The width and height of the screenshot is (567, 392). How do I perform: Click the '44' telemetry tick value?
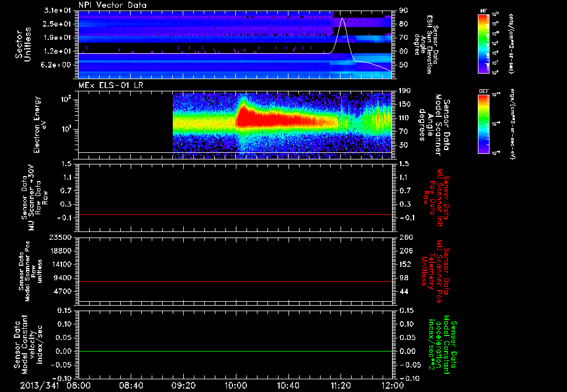click(404, 291)
